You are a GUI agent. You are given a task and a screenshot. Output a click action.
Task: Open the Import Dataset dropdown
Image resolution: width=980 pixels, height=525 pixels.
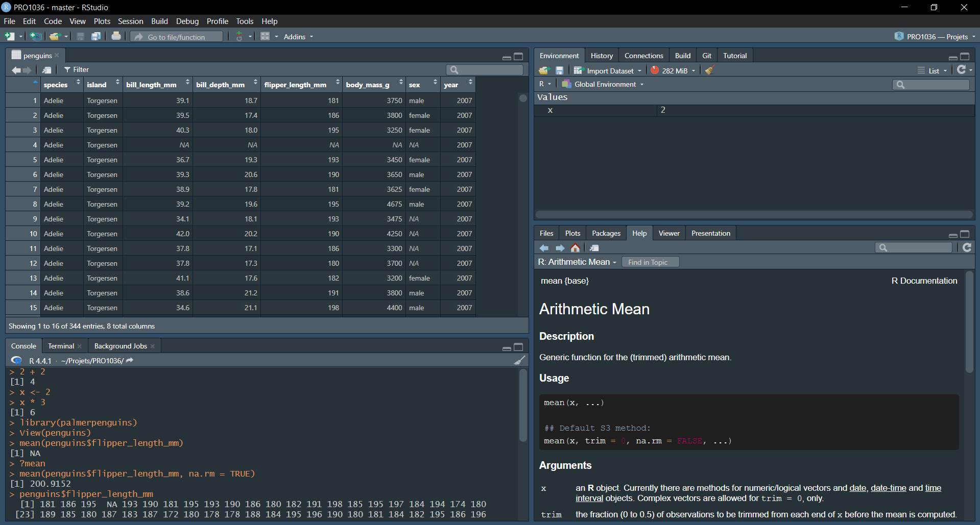click(610, 71)
